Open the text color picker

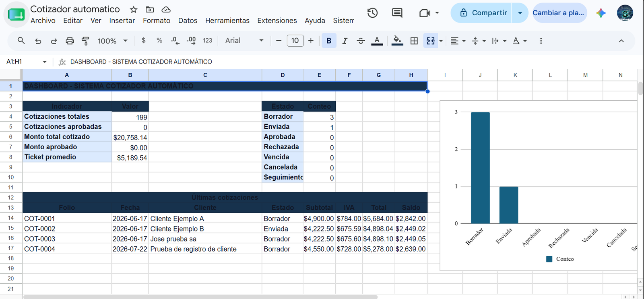[377, 41]
